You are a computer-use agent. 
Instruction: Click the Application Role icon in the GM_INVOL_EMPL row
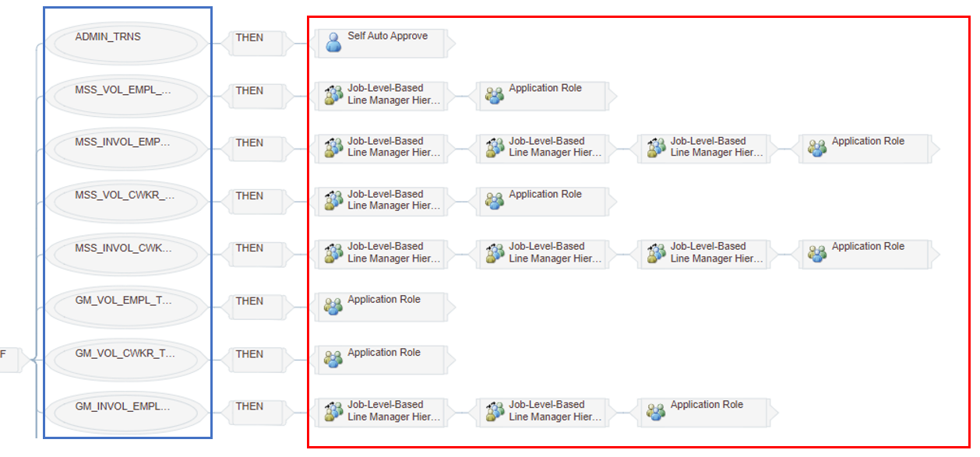[656, 411]
